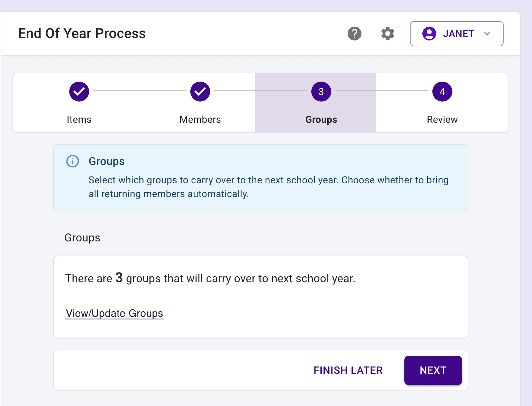The height and width of the screenshot is (406, 532).
Task: Open the View/Update Groups link
Action: (x=114, y=313)
